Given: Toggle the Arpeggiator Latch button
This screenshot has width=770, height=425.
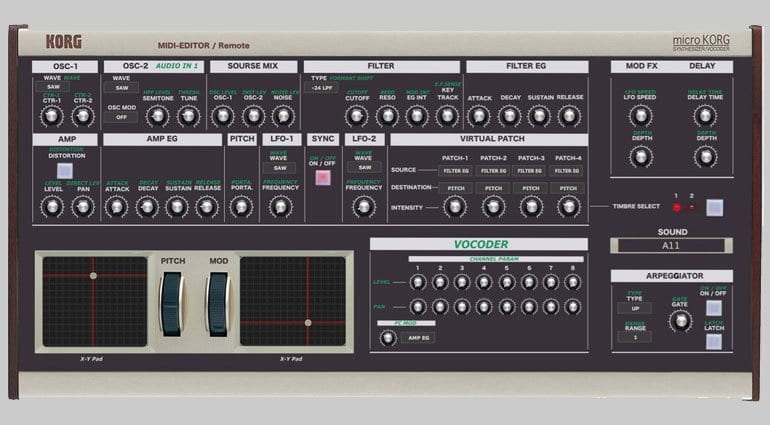Looking at the screenshot, I should pos(714,341).
